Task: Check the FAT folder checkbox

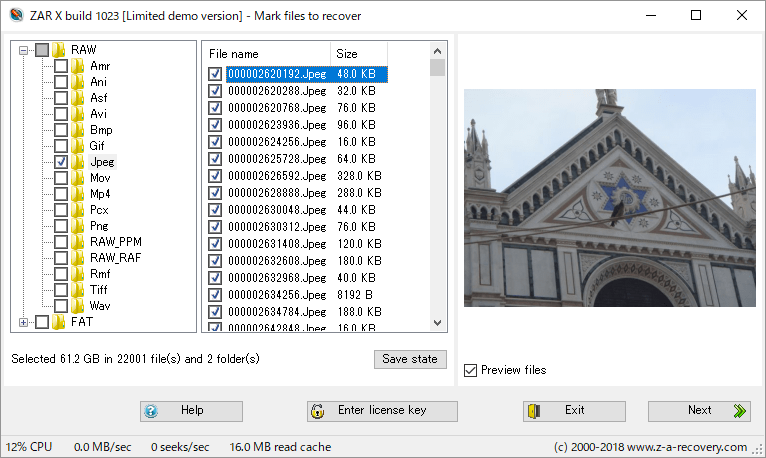Action: coord(42,322)
